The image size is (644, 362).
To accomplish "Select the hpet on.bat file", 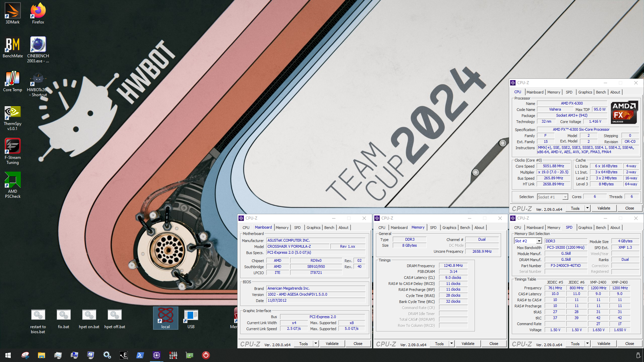I will click(89, 319).
